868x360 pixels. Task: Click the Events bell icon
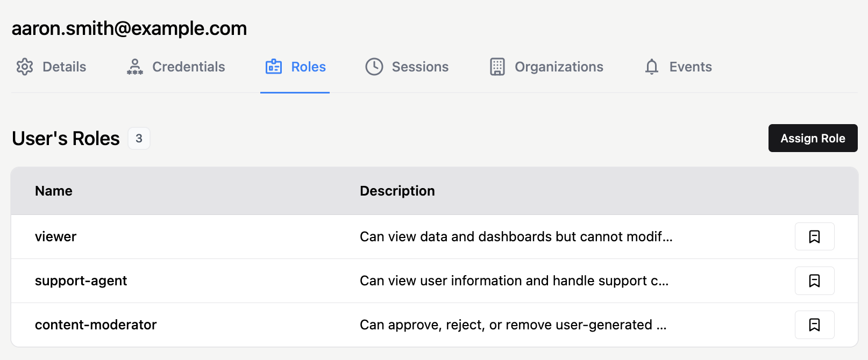(652, 67)
